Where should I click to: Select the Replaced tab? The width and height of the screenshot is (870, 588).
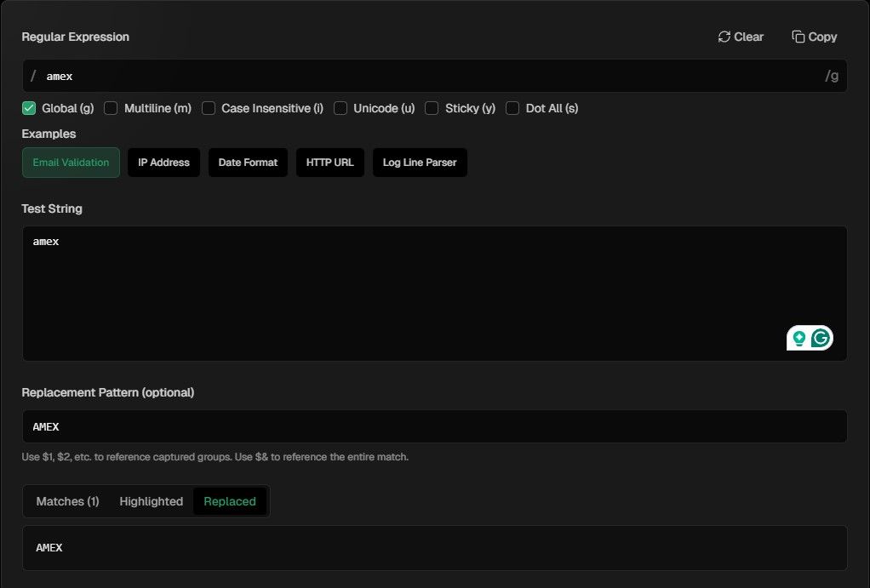click(x=230, y=501)
